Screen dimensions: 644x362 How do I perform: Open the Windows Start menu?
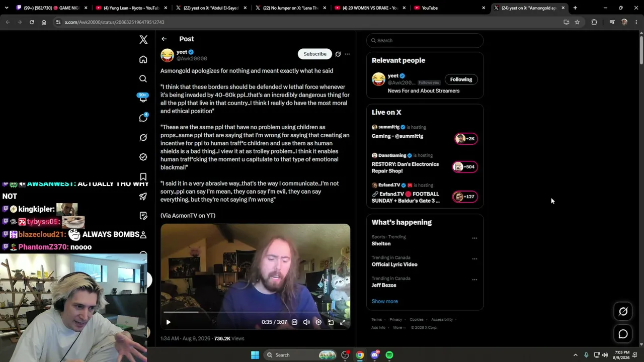255,355
